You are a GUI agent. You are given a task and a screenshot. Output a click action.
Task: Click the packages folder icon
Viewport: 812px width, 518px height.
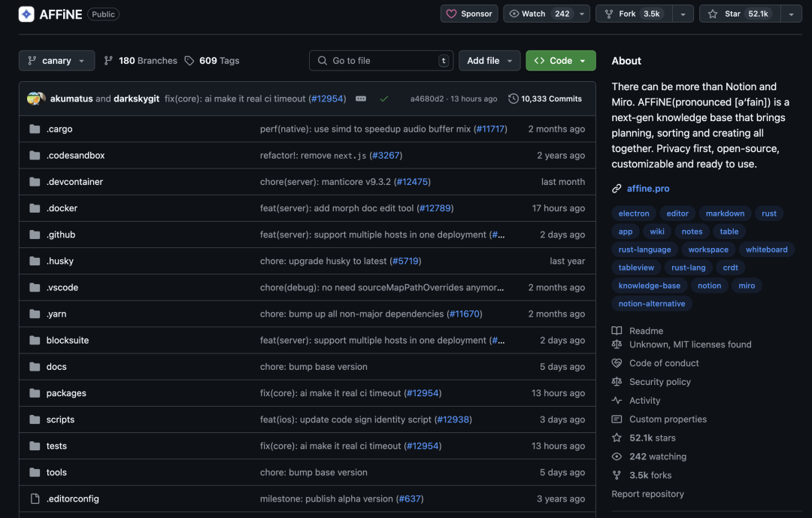pos(35,393)
